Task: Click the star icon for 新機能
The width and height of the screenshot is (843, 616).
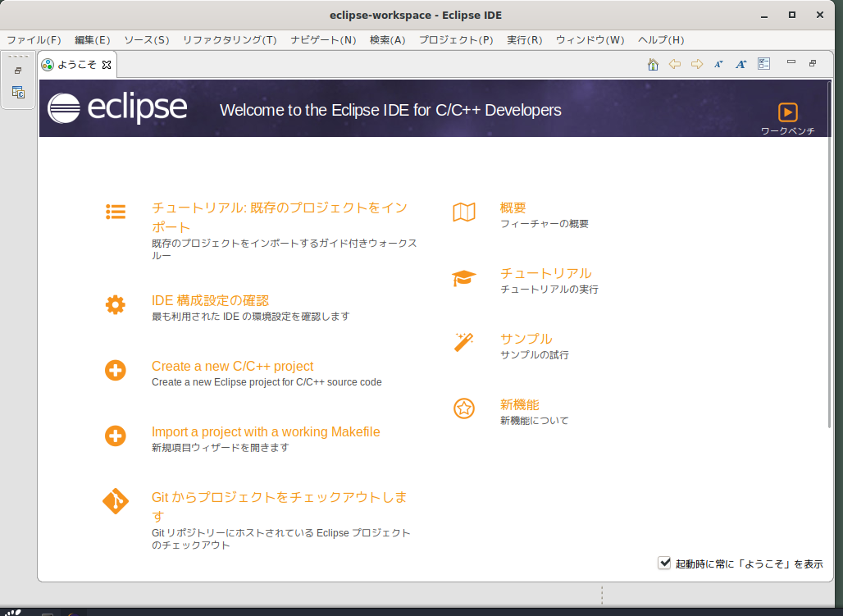Action: tap(464, 408)
